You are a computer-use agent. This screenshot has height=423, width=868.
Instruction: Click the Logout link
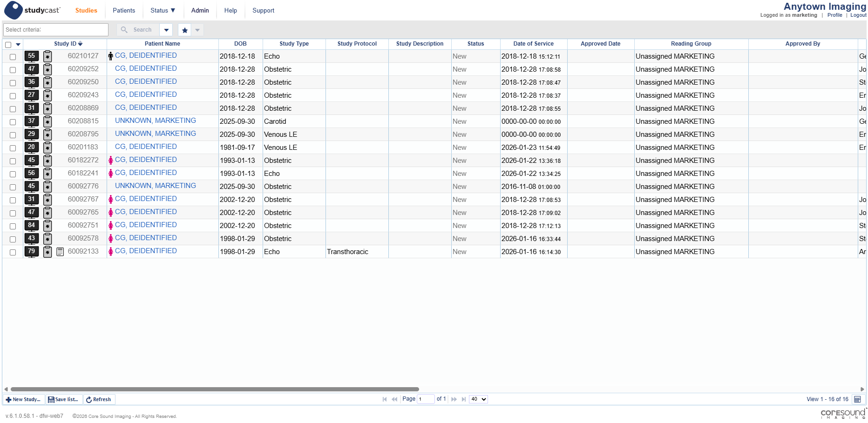point(858,15)
